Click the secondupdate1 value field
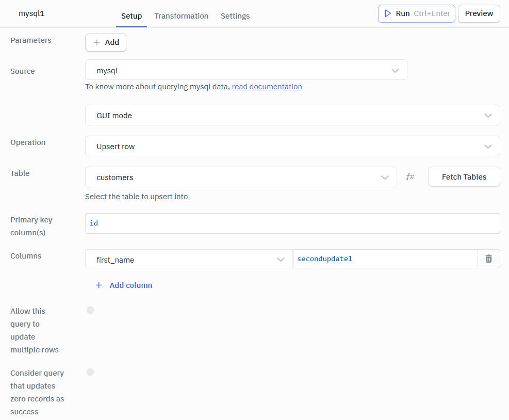Viewport: 509px width, 420px height. pos(384,259)
